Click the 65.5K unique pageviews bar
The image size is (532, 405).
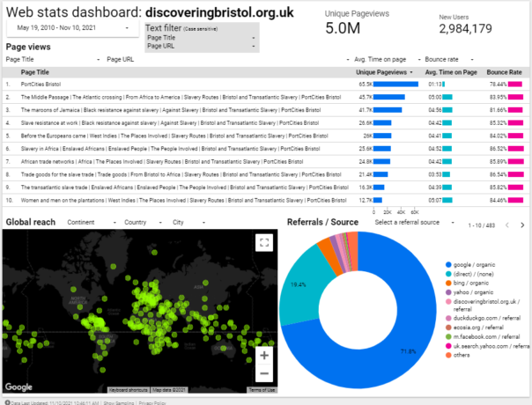(395, 85)
